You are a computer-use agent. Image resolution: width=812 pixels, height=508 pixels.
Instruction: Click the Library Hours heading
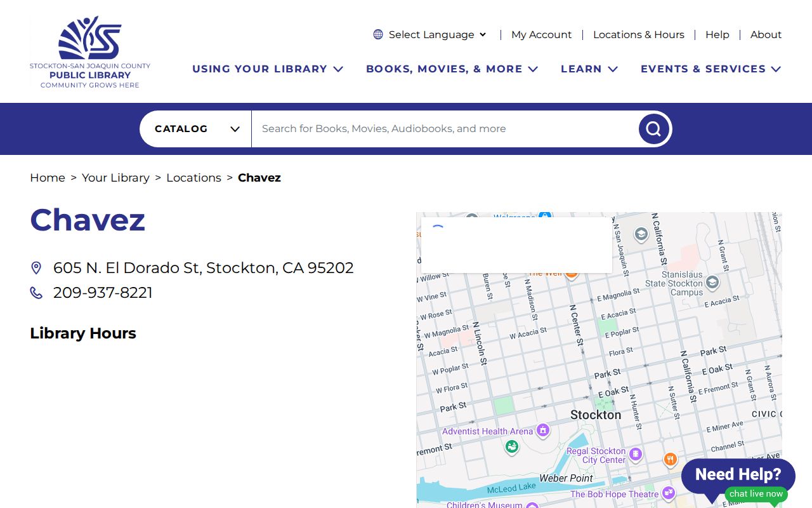(x=83, y=333)
